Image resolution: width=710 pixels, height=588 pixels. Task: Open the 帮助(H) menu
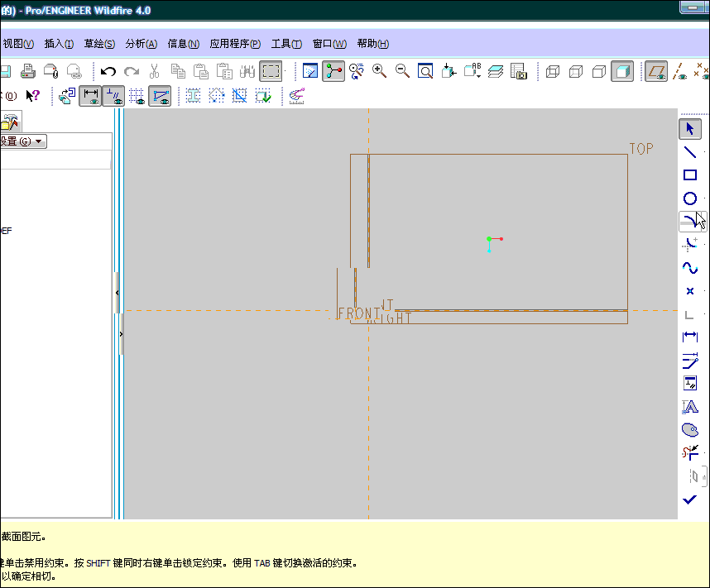(x=372, y=44)
